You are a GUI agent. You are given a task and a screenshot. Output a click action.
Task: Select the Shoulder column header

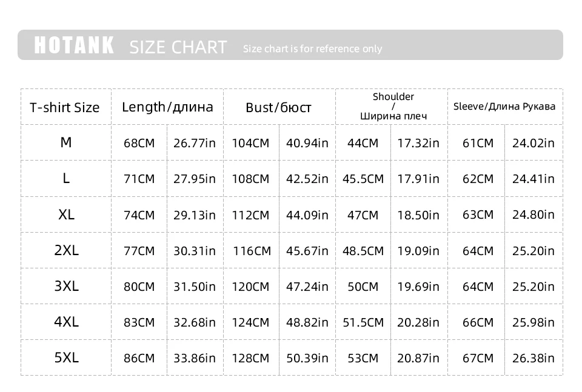(393, 106)
